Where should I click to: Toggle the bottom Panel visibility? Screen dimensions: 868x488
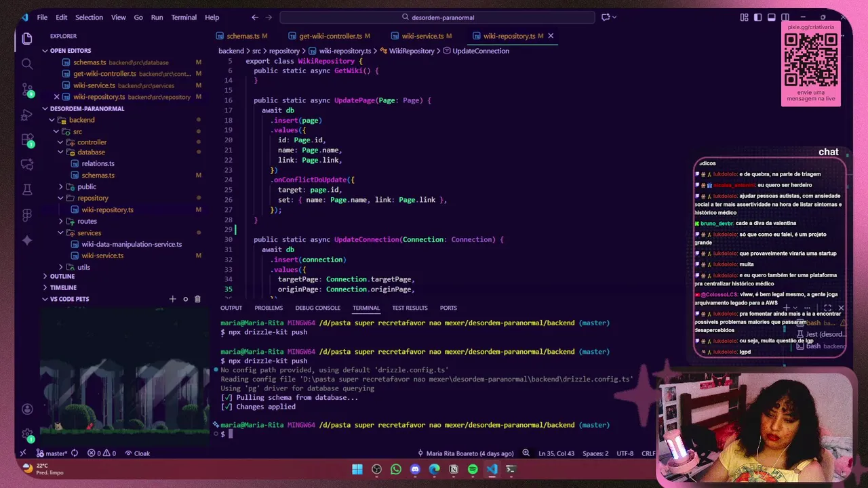pyautogui.click(x=772, y=17)
